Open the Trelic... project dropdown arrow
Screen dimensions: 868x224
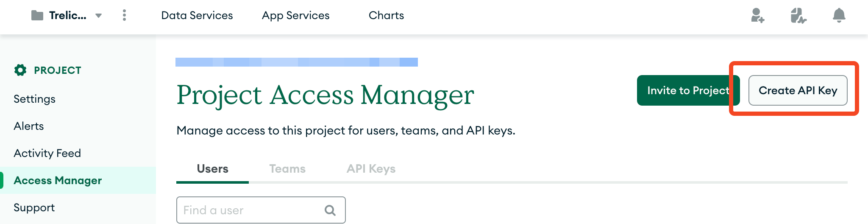pyautogui.click(x=98, y=16)
